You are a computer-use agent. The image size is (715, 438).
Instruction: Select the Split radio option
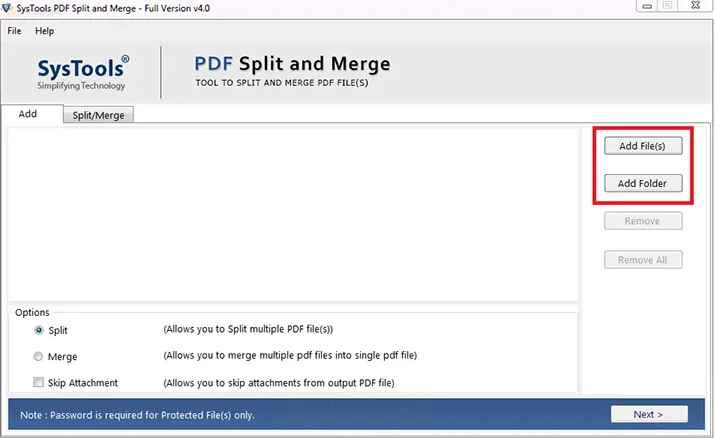[39, 330]
